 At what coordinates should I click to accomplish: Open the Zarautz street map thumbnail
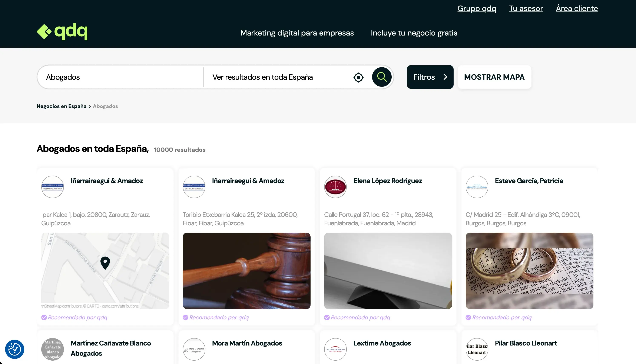(105, 271)
